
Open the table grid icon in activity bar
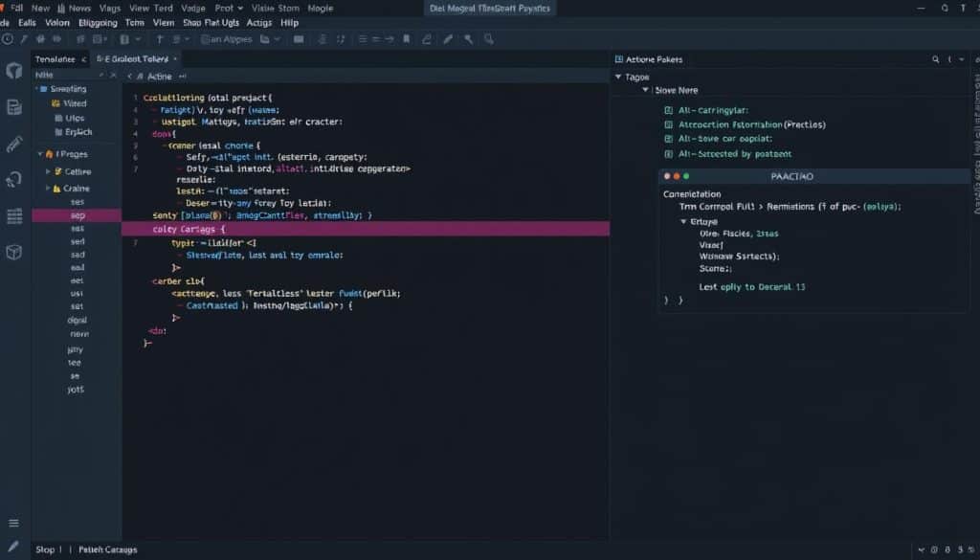click(13, 216)
